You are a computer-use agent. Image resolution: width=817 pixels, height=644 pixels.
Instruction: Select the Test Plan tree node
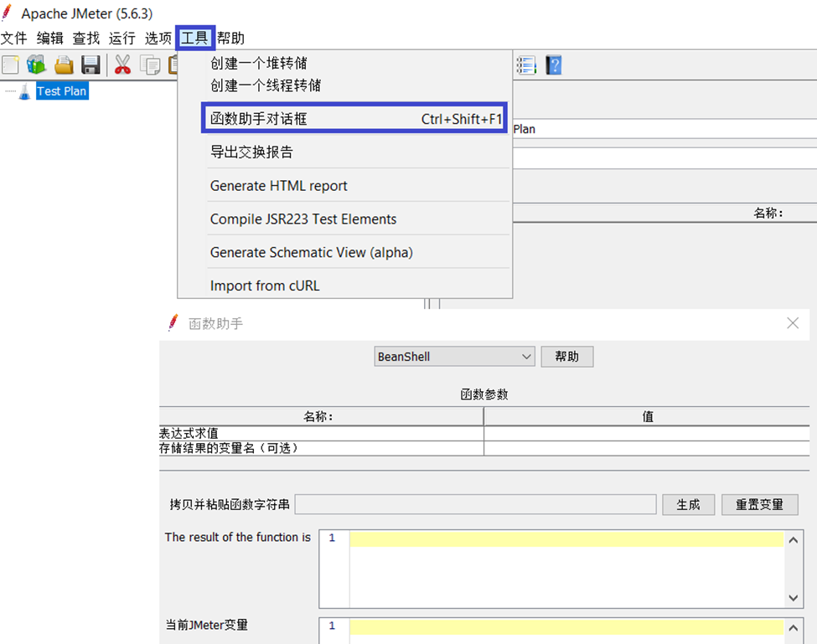click(x=62, y=91)
